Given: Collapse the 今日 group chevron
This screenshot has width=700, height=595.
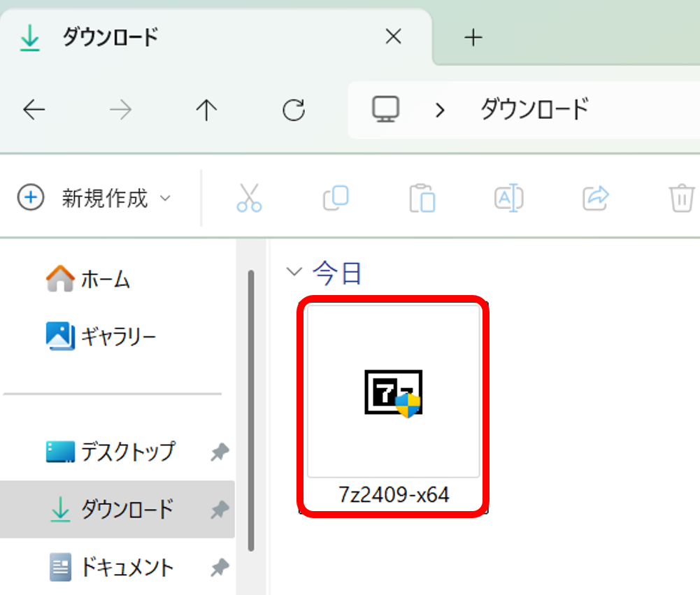Looking at the screenshot, I should (294, 271).
